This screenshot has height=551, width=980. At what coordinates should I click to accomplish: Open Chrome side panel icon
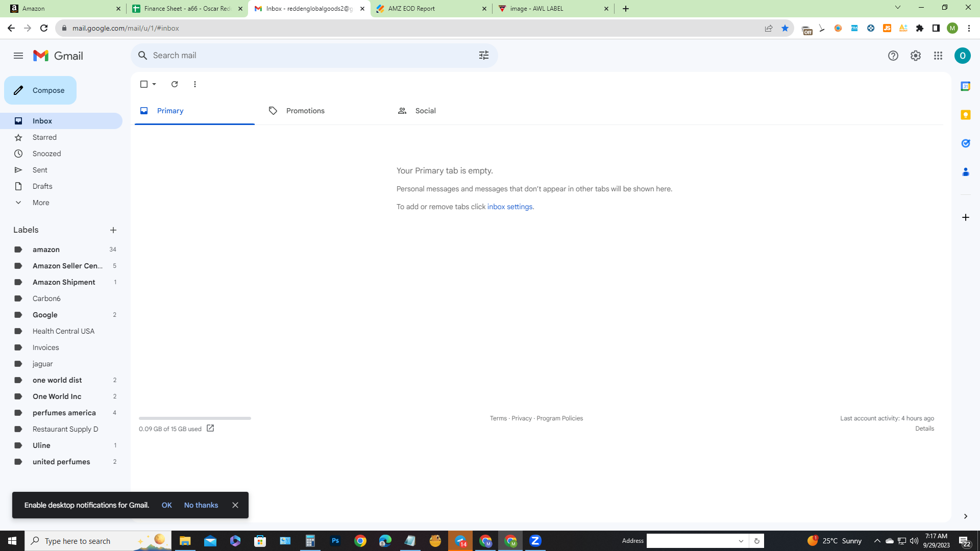(x=936, y=28)
